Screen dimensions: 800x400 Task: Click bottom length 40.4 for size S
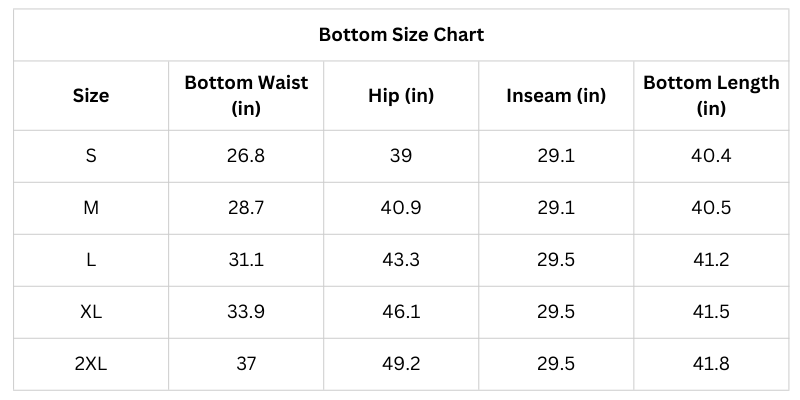coord(711,156)
